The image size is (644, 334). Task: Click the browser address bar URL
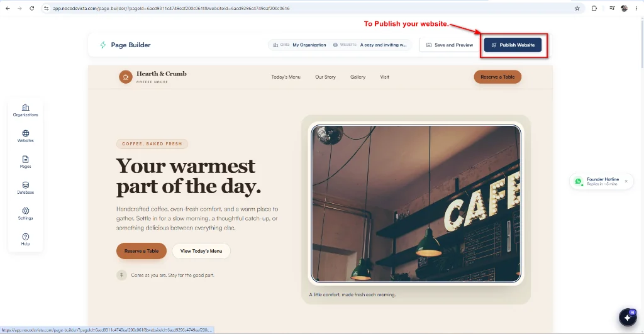click(x=171, y=8)
